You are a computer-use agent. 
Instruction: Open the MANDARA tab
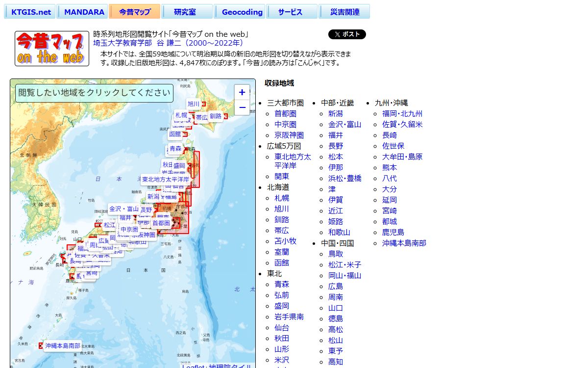pos(83,12)
